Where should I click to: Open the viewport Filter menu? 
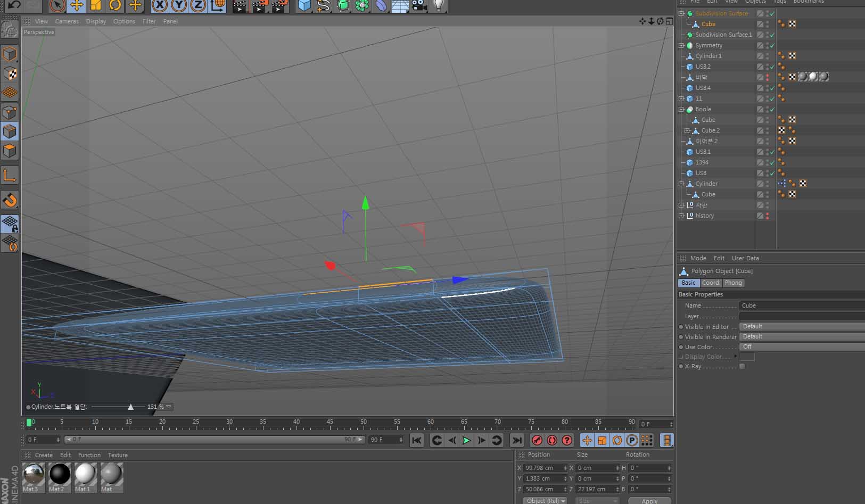(149, 21)
